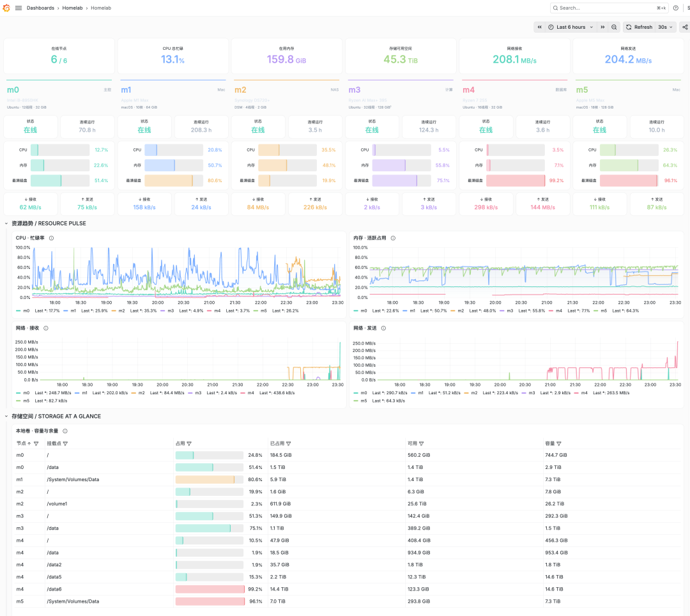Viewport: 690px width, 616px height.
Task: Click the Grafana logo icon
Action: coord(6,8)
